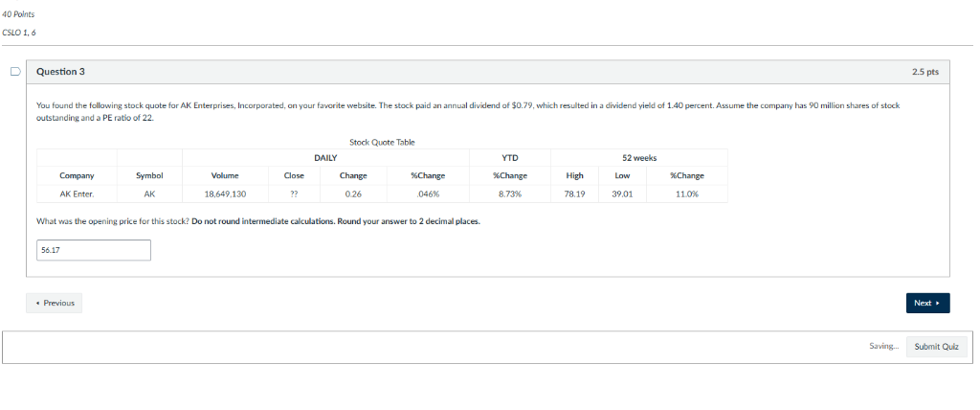The width and height of the screenshot is (980, 410).
Task: Click the Low column header
Action: pos(622,176)
